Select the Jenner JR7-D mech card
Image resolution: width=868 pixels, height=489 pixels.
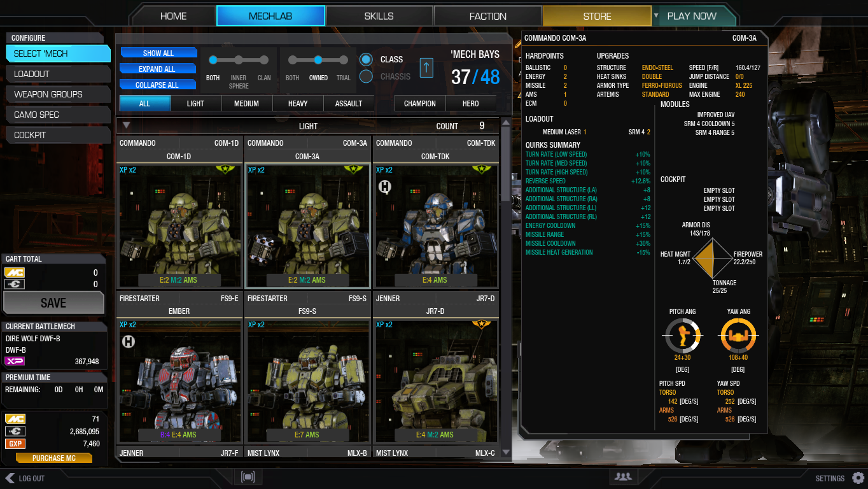tap(435, 368)
